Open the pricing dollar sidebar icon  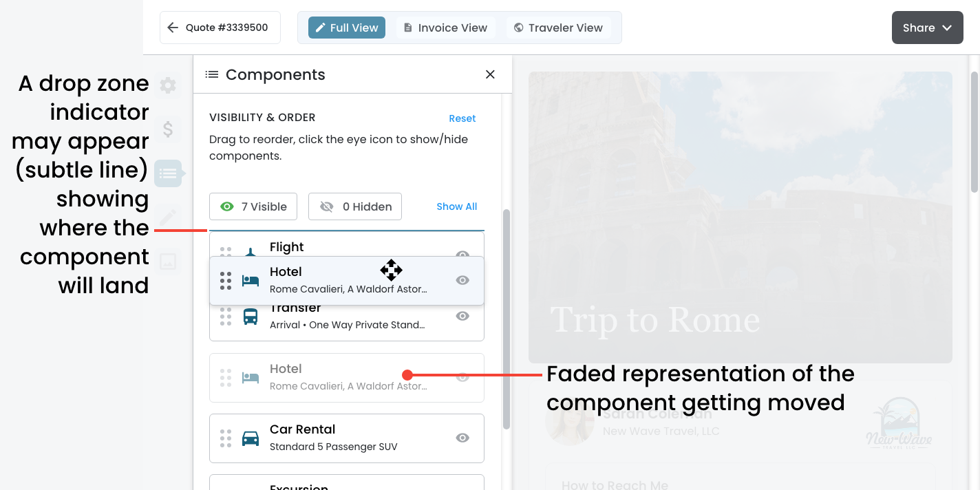tap(168, 129)
